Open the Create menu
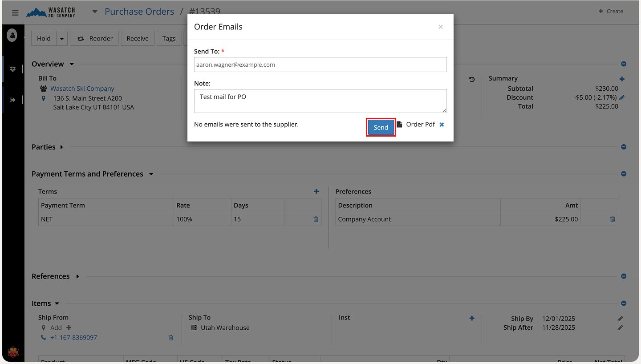 click(x=611, y=11)
